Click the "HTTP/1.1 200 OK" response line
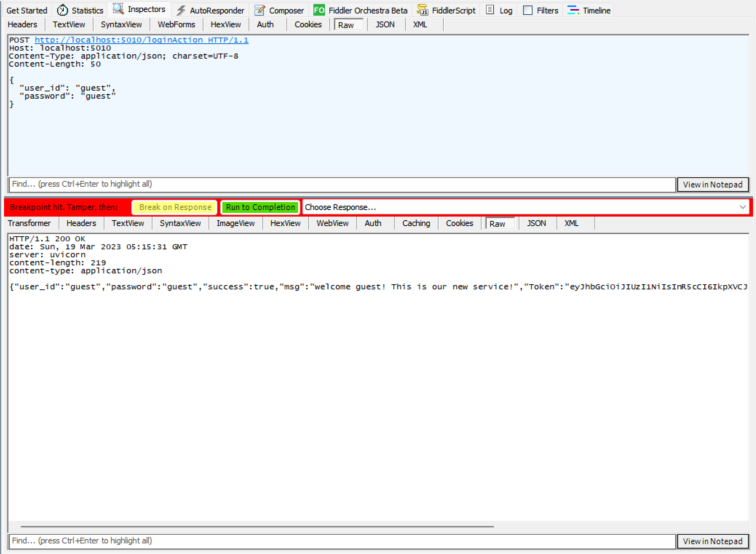756x554 pixels. (47, 239)
